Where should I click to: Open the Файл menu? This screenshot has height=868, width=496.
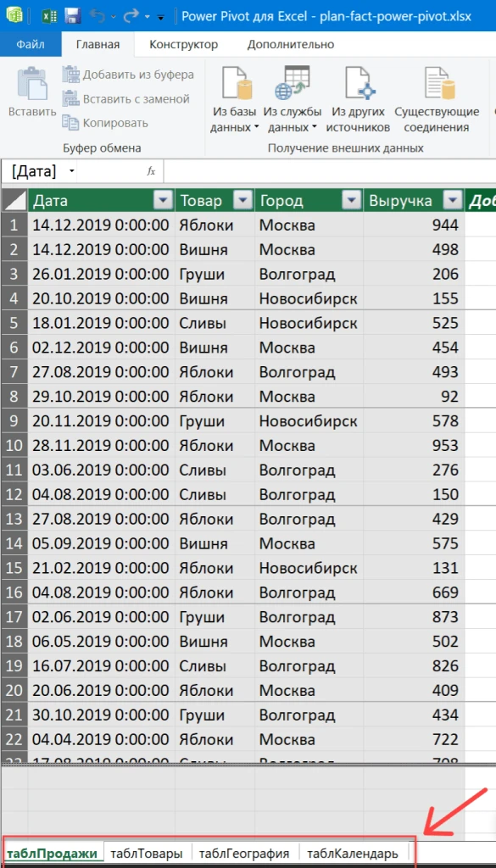click(31, 44)
